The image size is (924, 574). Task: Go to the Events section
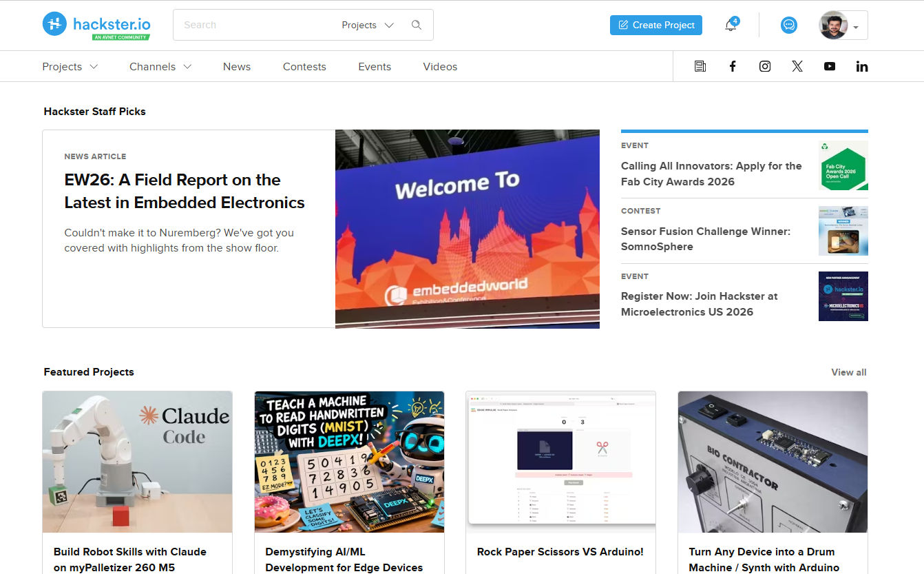pyautogui.click(x=375, y=67)
